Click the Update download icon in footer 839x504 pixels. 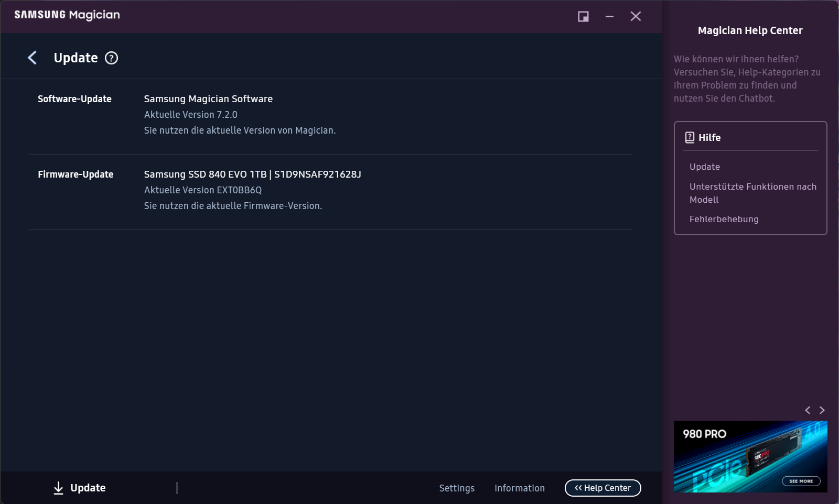[x=58, y=488]
